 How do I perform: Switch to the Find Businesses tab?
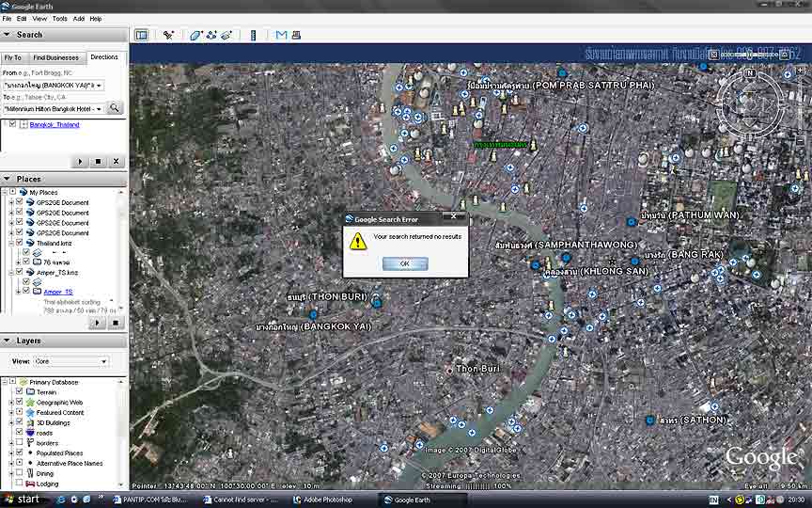tap(55, 57)
